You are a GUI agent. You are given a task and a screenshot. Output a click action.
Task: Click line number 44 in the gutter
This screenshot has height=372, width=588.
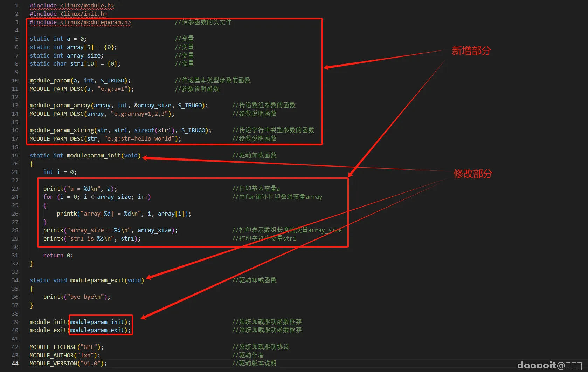[x=15, y=364]
